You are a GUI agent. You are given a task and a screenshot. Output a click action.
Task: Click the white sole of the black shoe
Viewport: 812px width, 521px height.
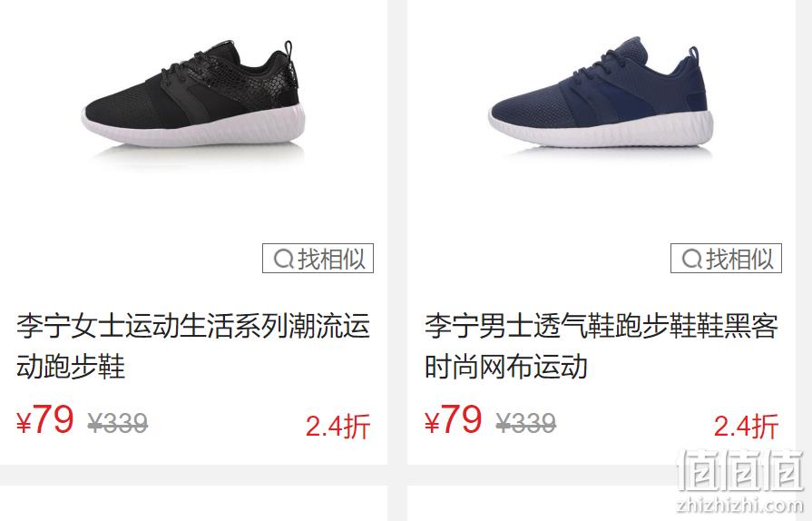point(193,128)
